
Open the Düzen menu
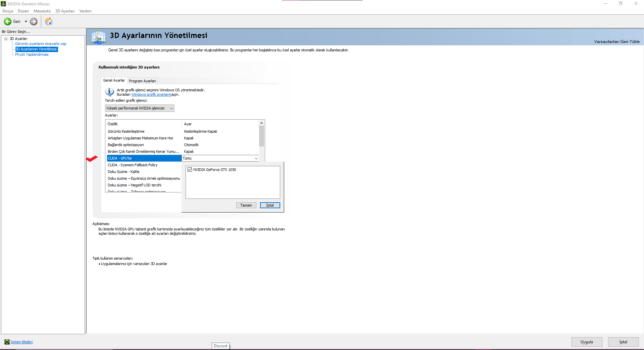23,11
